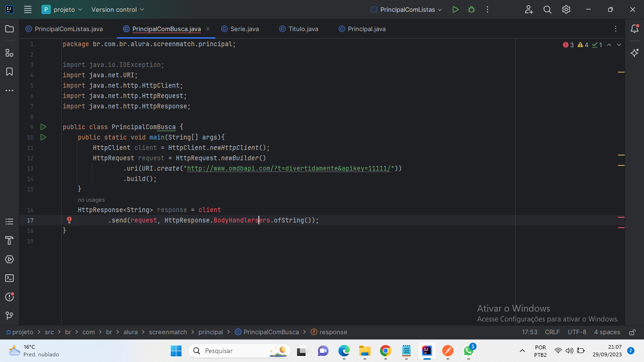Open File Explorer from taskbar
Viewport: 644px width, 362px height.
pos(364,351)
